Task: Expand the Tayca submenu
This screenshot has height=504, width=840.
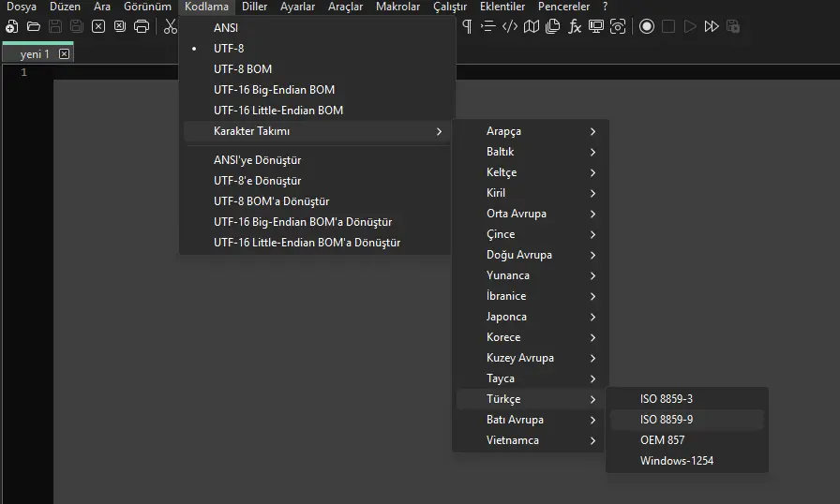Action: (531, 378)
